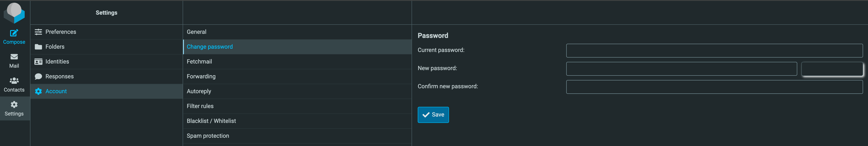The height and width of the screenshot is (146, 868).
Task: Click the Settings gear in sidebar
Action: pos(14,104)
